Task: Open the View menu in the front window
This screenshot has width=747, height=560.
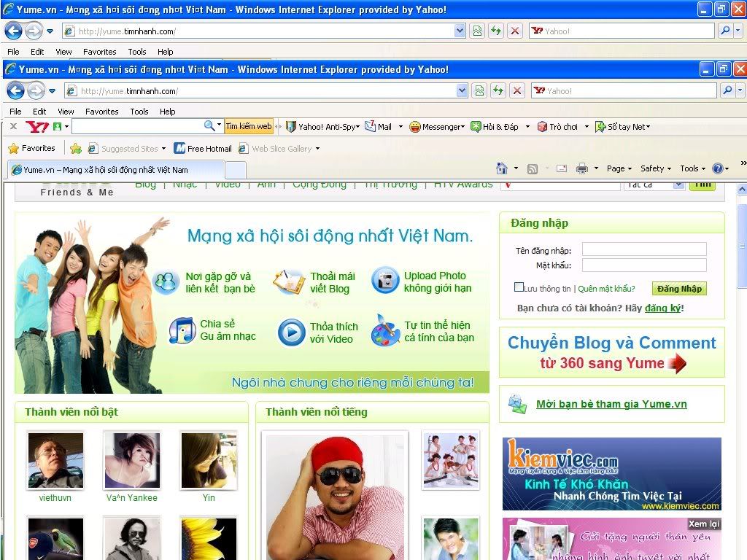Action: pyautogui.click(x=66, y=112)
